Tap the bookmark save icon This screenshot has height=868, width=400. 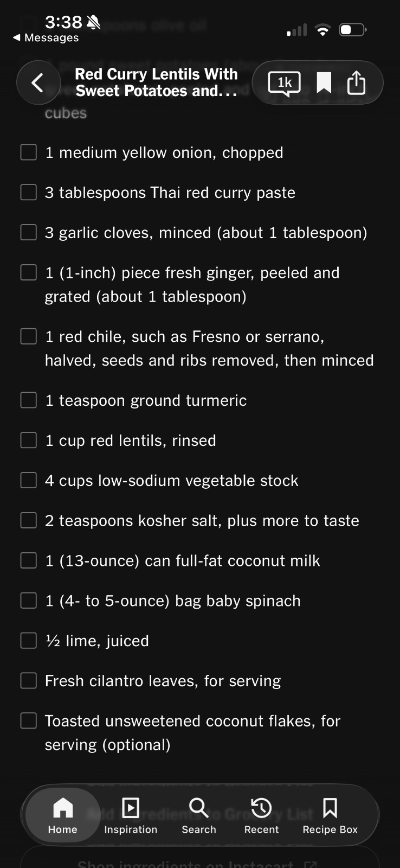[x=324, y=83]
